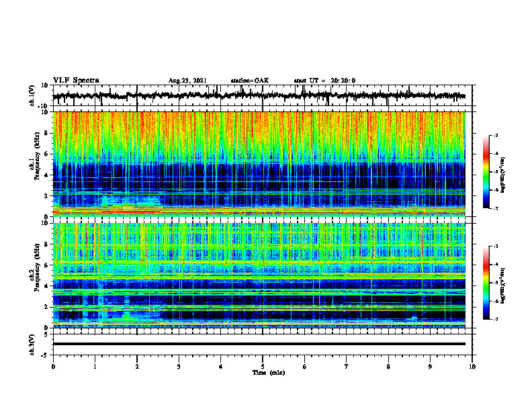This screenshot has width=532, height=411.
Task: Click the time axis tick label "6"
Action: click(305, 367)
